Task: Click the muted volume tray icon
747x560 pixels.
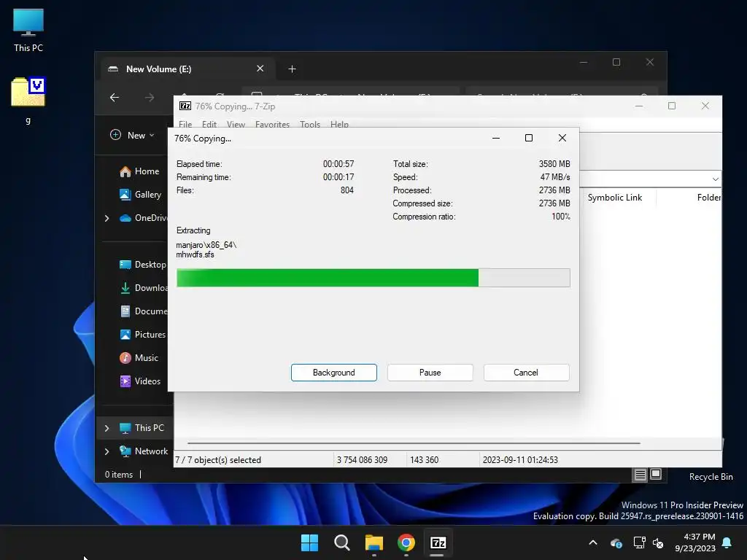Action: (659, 542)
